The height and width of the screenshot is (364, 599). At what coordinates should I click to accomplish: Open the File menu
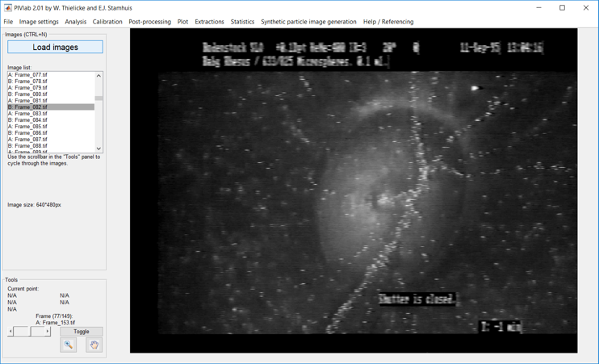coord(8,22)
